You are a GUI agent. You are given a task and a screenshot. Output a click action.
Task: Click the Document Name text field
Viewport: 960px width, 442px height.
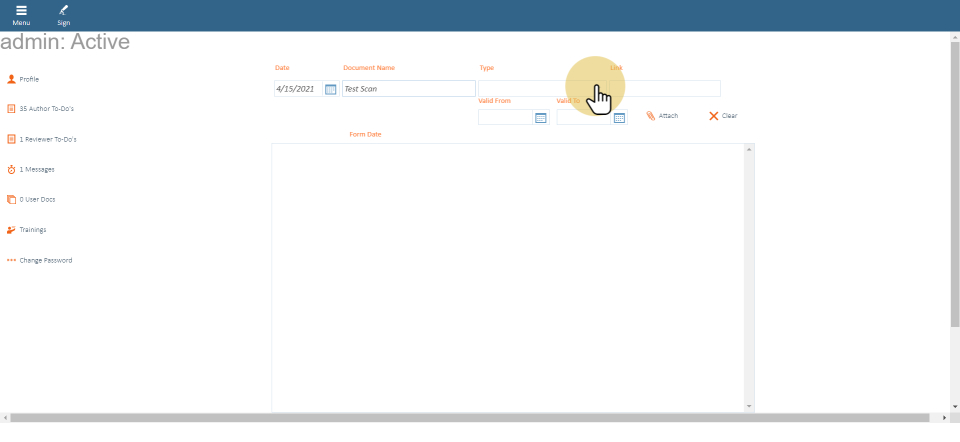(408, 89)
